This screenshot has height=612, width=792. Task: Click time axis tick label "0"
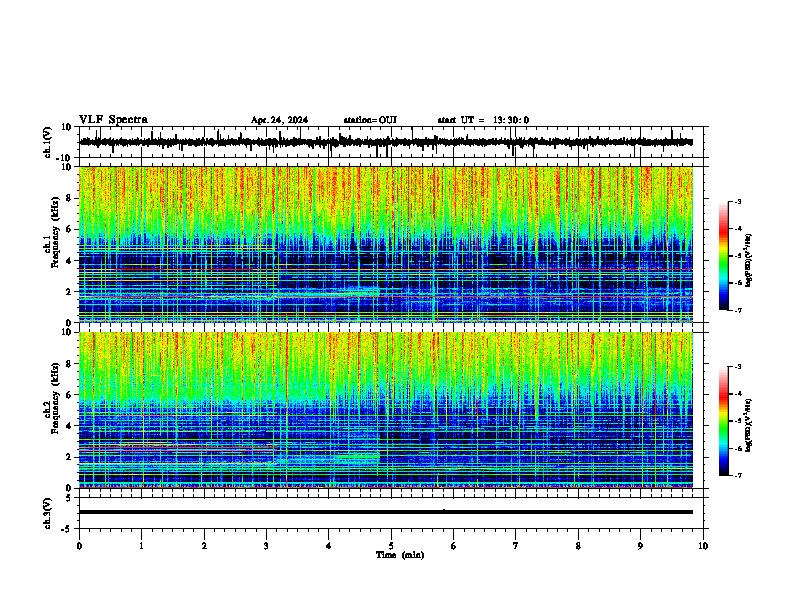pos(79,546)
